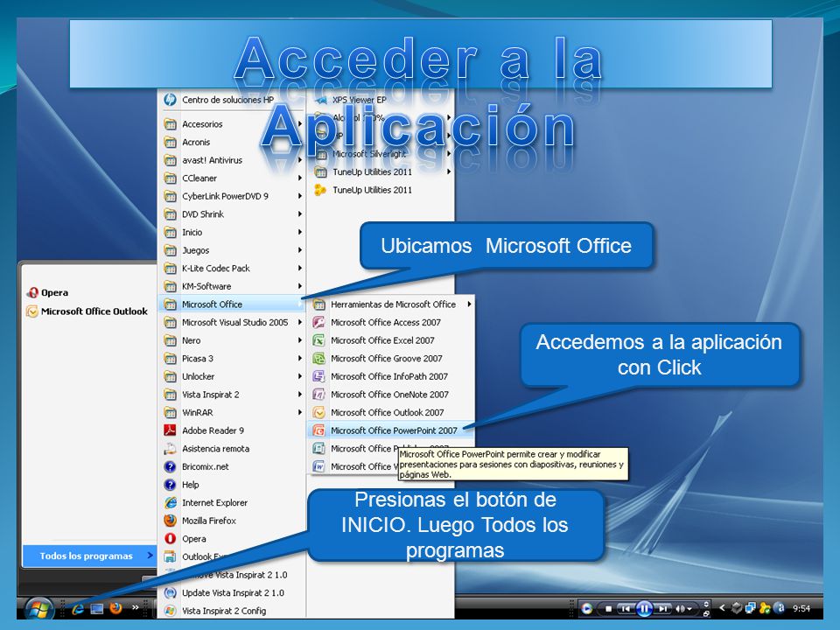Viewport: 840px width, 630px height.
Task: Open the Acronis program folder
Action: click(233, 143)
